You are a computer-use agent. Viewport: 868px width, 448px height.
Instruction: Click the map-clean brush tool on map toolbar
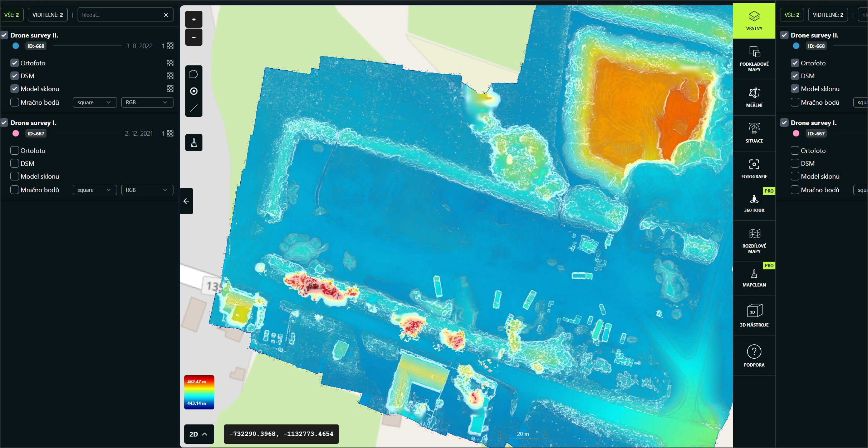point(194,143)
